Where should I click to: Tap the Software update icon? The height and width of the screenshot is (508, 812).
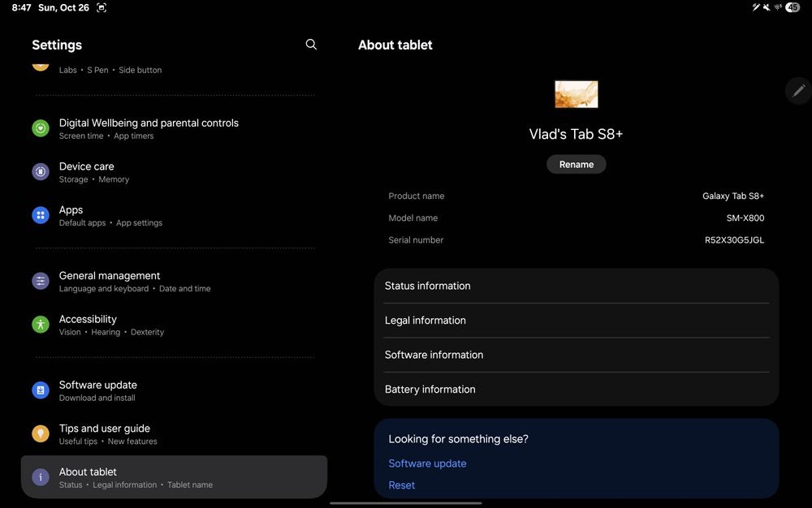[x=41, y=390]
